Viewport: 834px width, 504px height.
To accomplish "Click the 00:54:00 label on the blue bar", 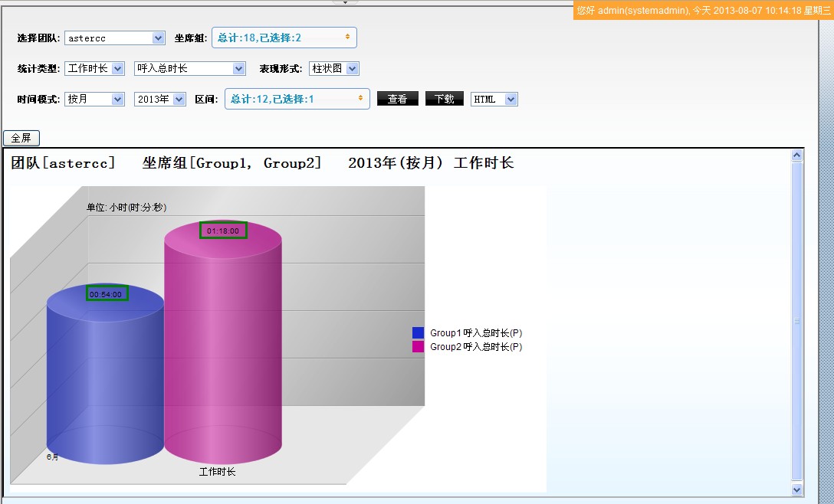I will [107, 294].
